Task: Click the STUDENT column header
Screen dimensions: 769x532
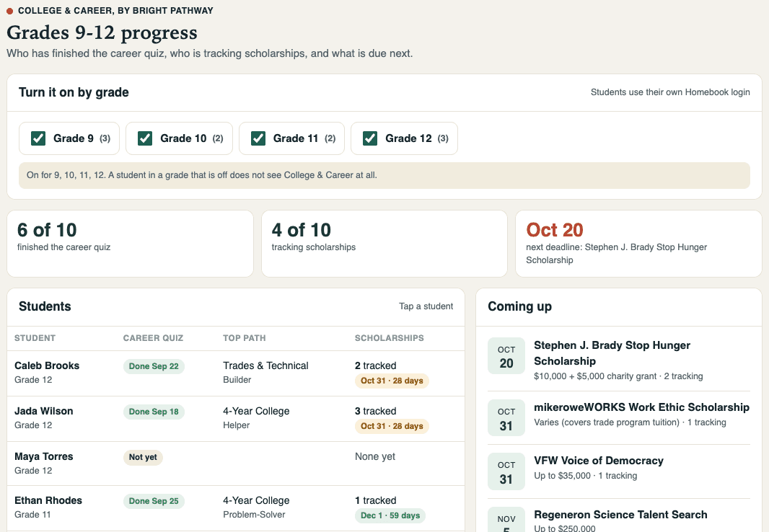Action: 35,338
